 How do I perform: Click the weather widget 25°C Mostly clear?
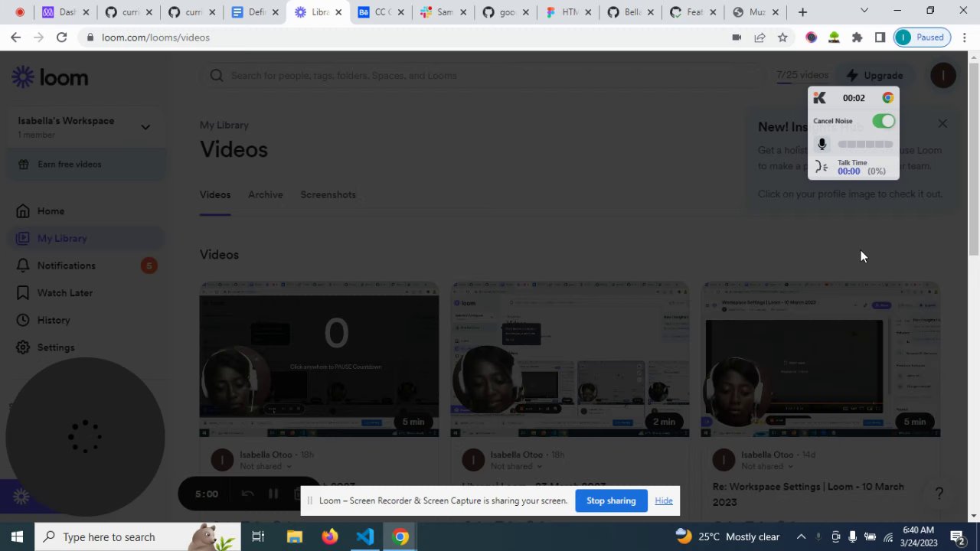tap(728, 536)
